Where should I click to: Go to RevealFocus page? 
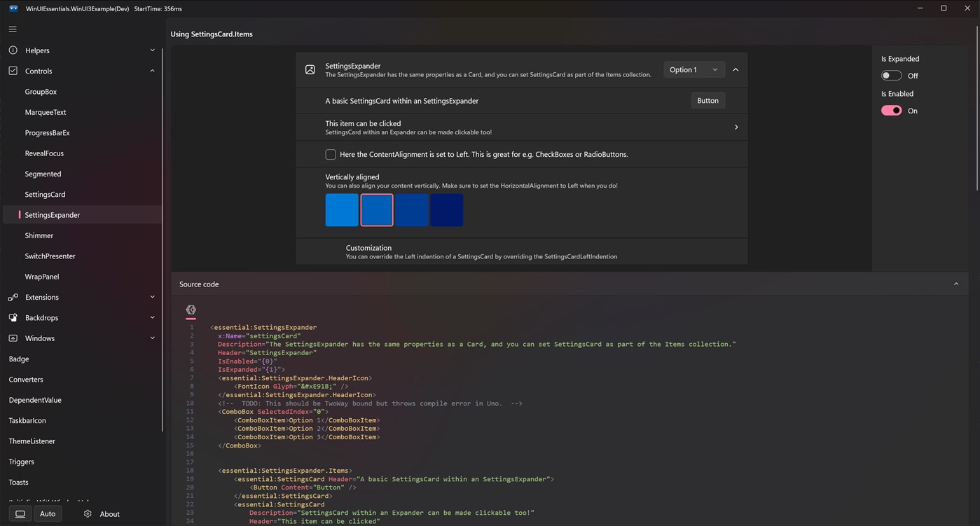pyautogui.click(x=82, y=153)
